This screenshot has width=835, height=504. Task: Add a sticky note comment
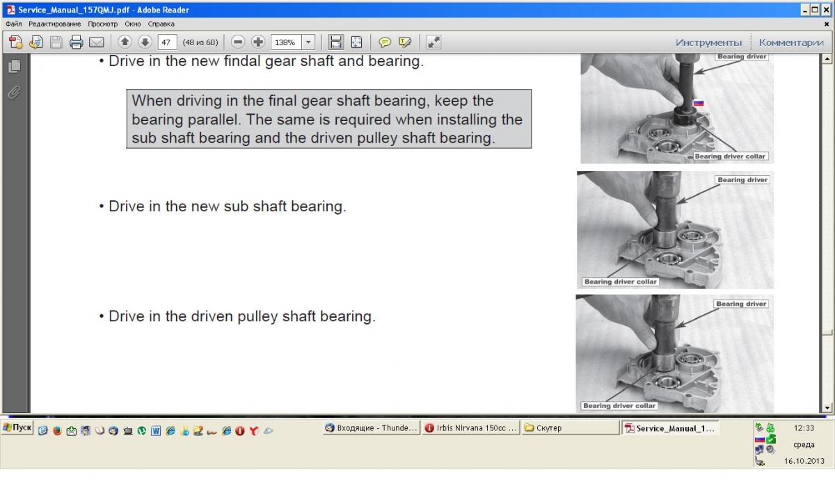(x=385, y=42)
